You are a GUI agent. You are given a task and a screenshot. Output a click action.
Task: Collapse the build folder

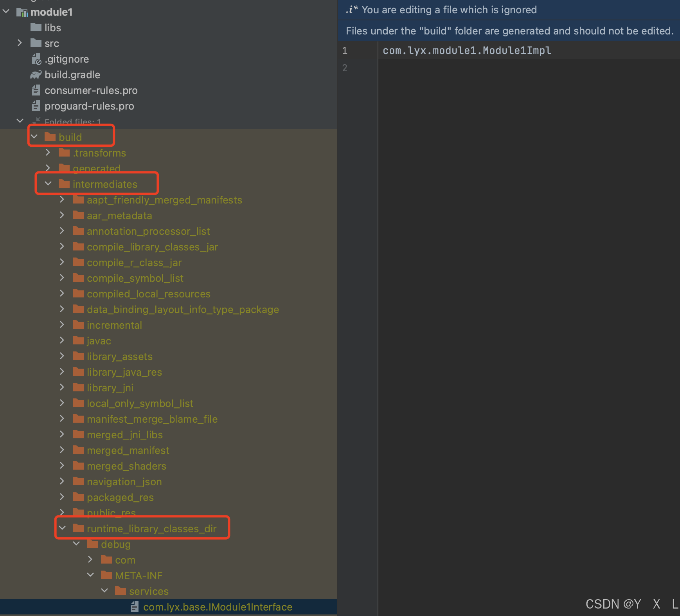[34, 137]
